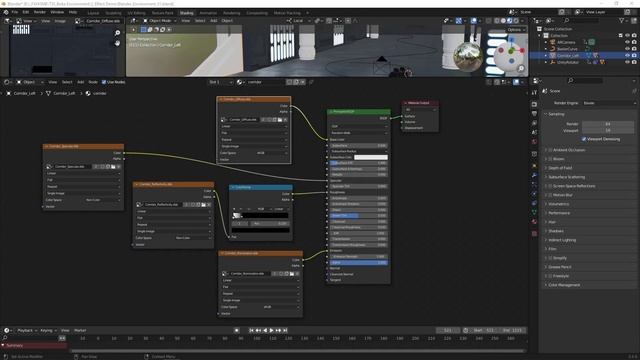Open the Render menu
640x360 pixels.
coord(40,12)
